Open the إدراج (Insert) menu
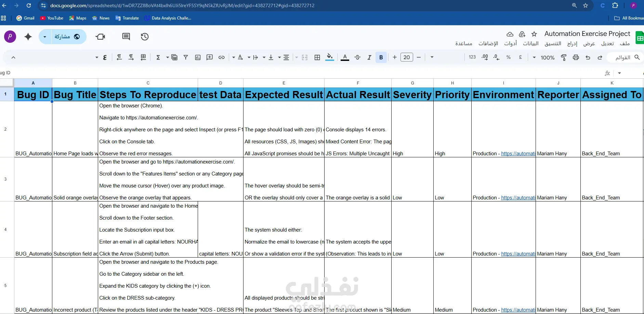Image resolution: width=644 pixels, height=314 pixels. 572,43
